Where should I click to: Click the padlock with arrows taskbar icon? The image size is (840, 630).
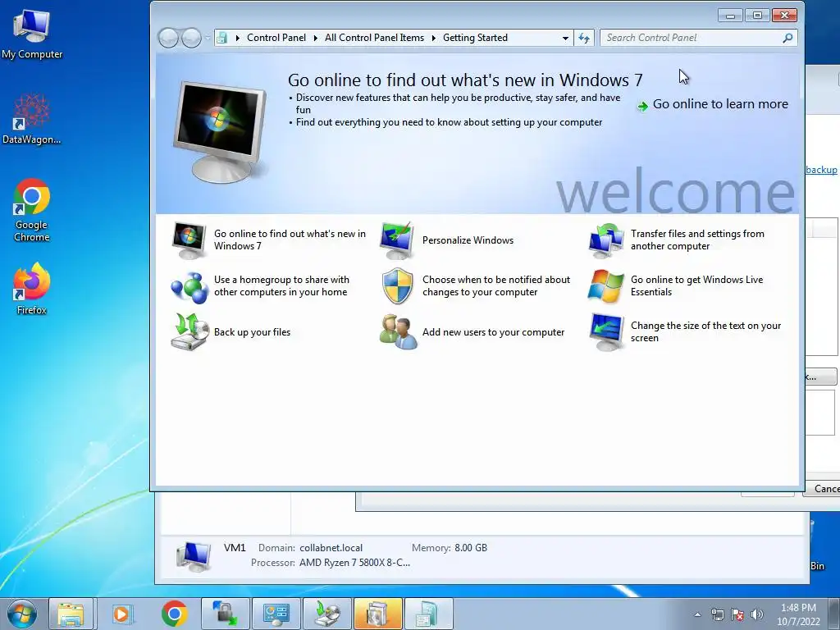click(225, 614)
